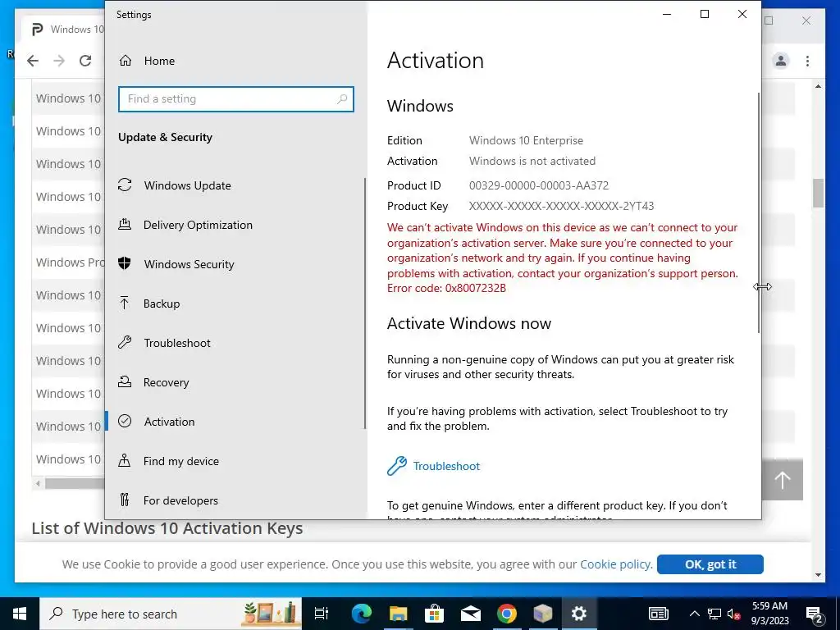Click the For developers tools icon

(125, 500)
